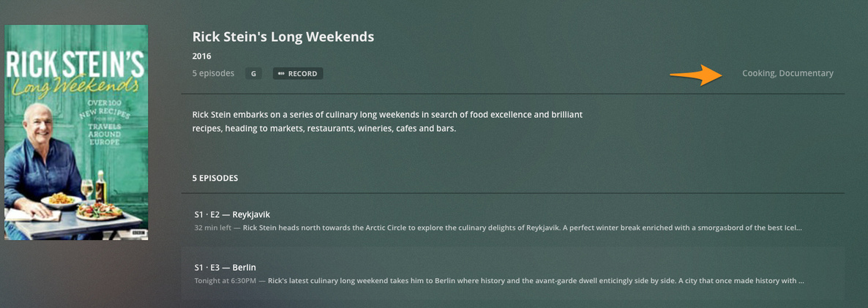Open episode S1 · E2 — Reykjavik
Image resolution: width=868 pixels, height=308 pixels.
tap(232, 214)
